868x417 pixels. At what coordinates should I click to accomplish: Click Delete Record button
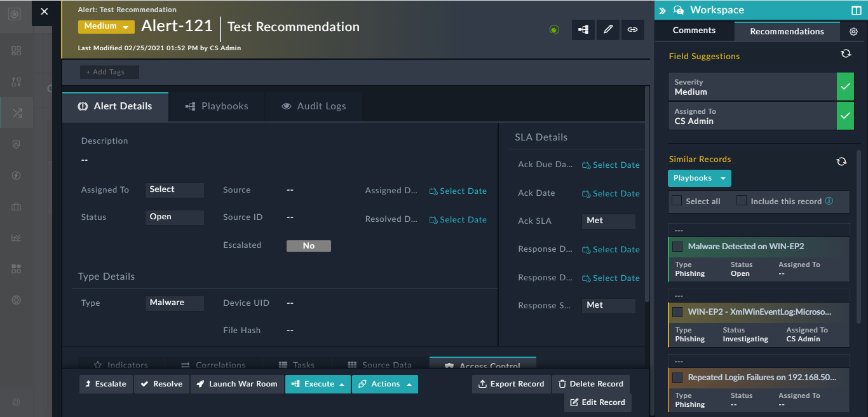pos(590,384)
